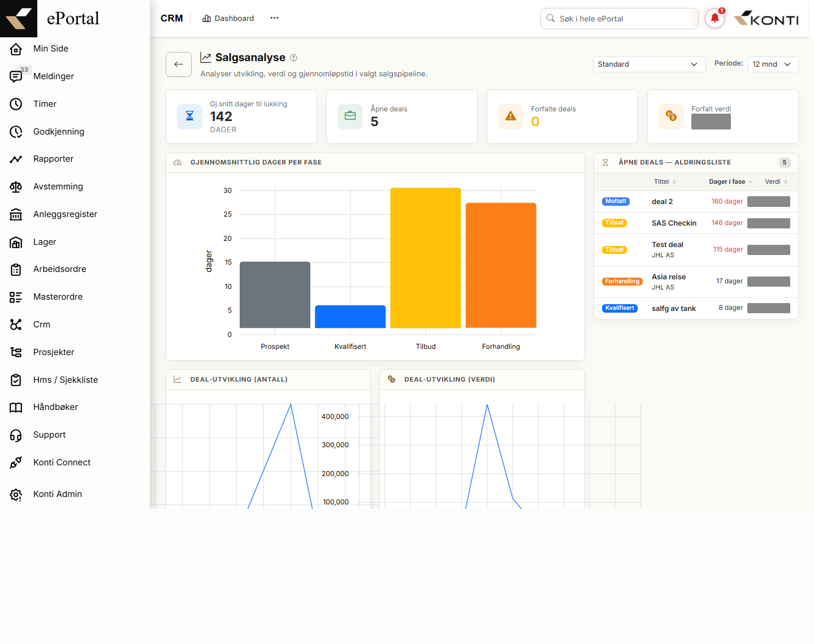Go to the Dashboard tab

228,19
